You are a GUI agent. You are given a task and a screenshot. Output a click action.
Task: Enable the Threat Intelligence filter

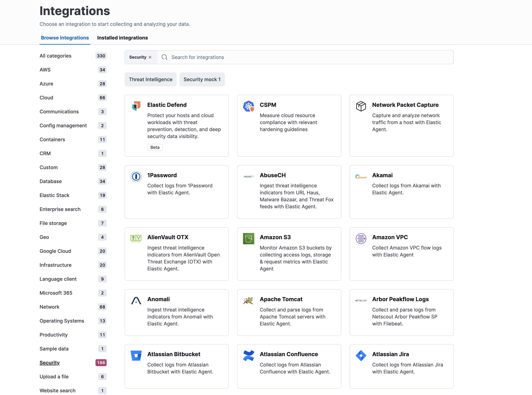point(150,79)
